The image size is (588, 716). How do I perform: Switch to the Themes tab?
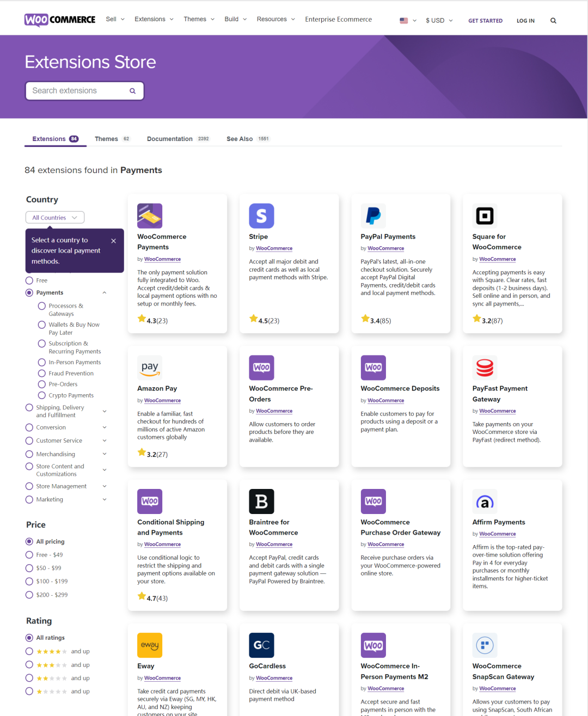(106, 138)
